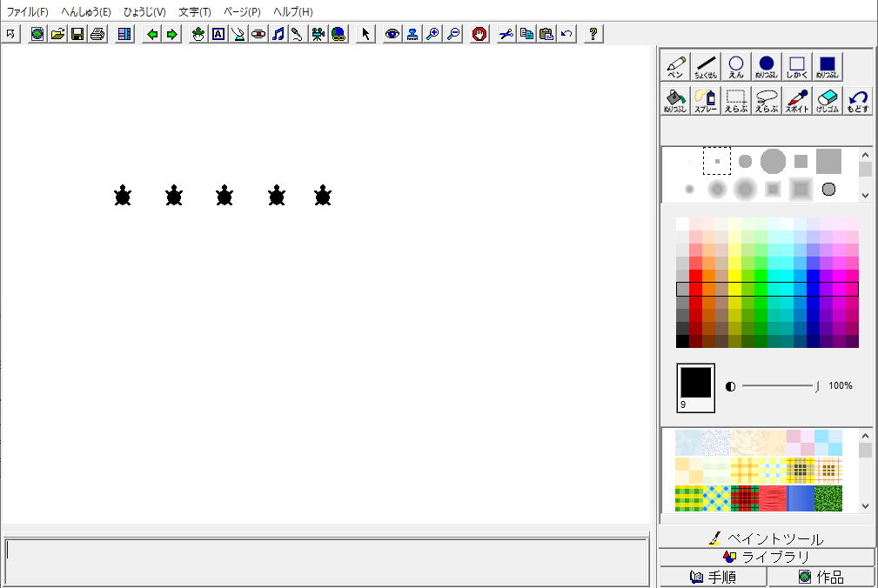Screen dimensions: 878x588
Task: Select the ペン (pen) drawing tool
Action: coord(675,67)
